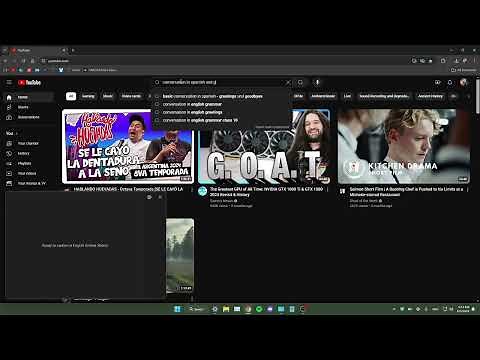
Task: Open the Create video button
Action: [438, 82]
